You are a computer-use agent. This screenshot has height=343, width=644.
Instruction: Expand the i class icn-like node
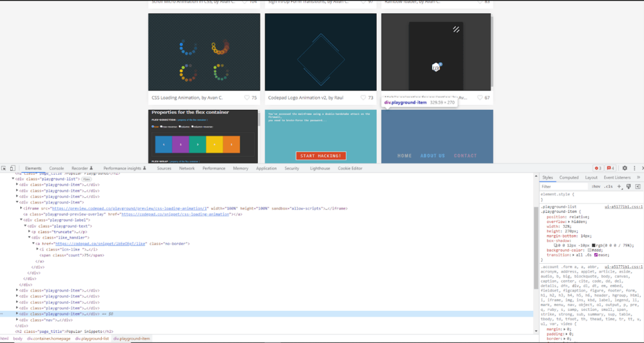37,249
